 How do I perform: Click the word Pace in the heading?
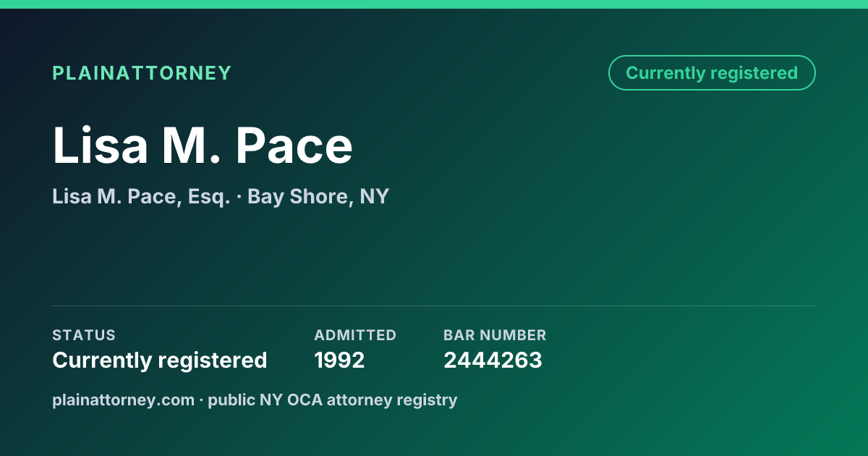[x=294, y=145]
